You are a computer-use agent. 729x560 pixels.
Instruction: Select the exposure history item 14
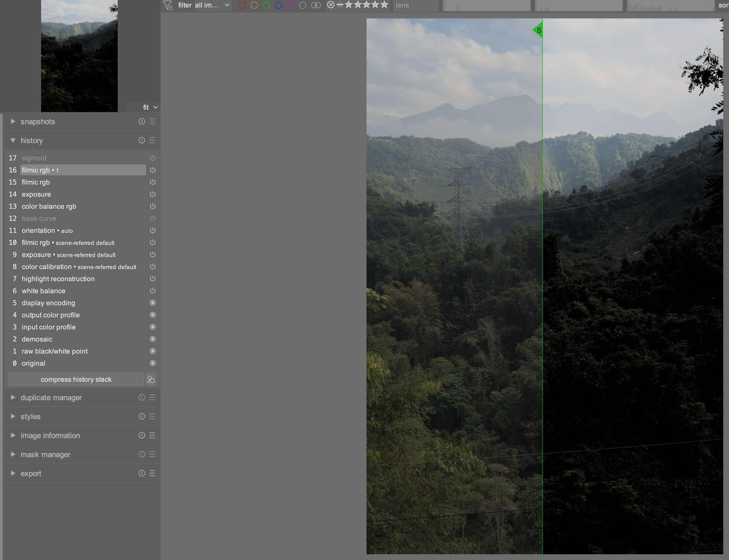click(x=36, y=194)
